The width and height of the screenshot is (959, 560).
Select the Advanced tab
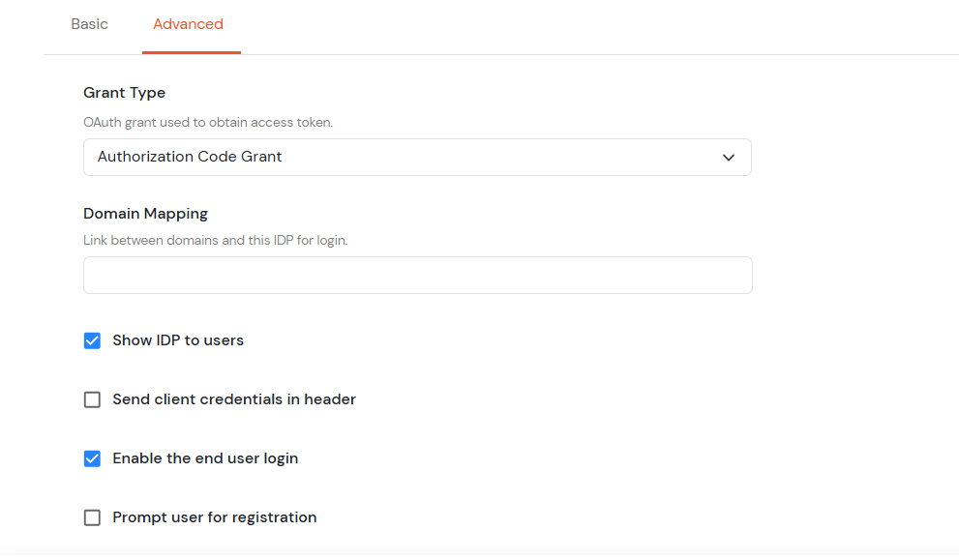(188, 23)
